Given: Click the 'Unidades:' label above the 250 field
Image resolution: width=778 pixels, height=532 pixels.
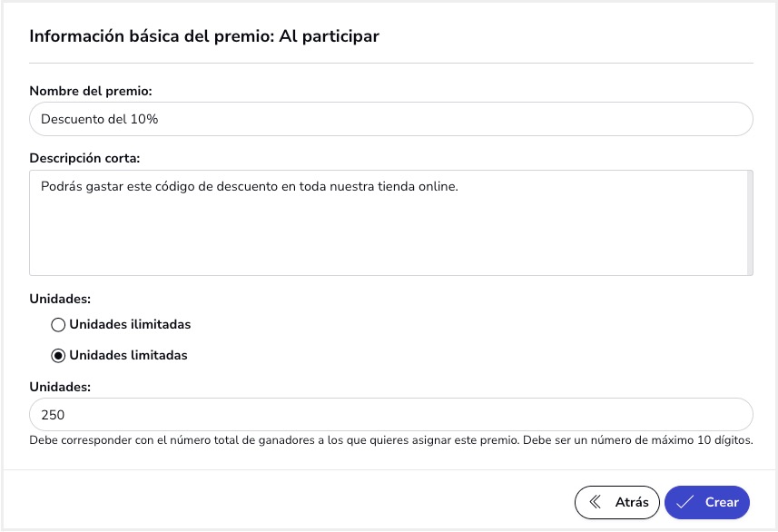Looking at the screenshot, I should pos(60,387).
